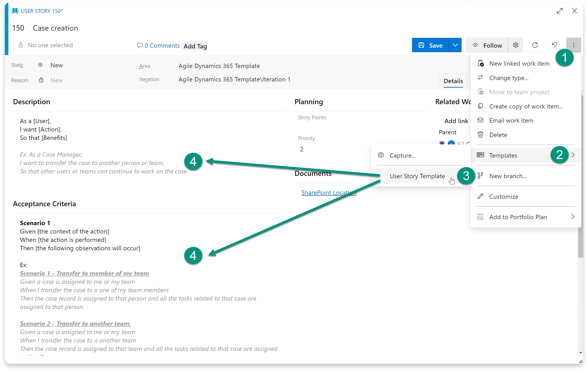
Task: Click the templates icon in menu
Action: [x=480, y=155]
